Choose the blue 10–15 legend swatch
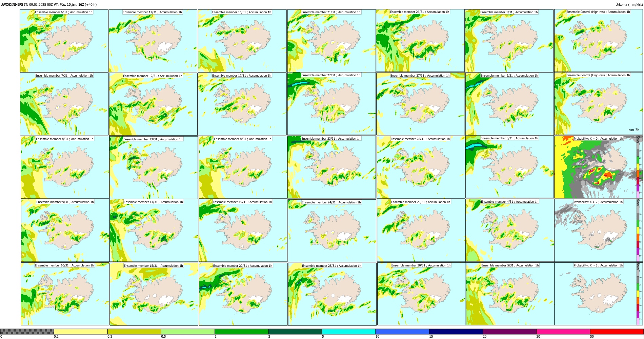644x339 pixels. (402, 332)
